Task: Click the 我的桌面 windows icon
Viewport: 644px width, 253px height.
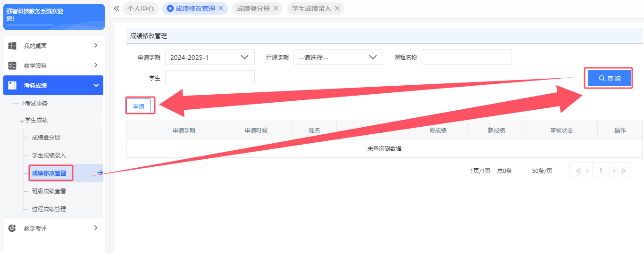Action: [13, 46]
